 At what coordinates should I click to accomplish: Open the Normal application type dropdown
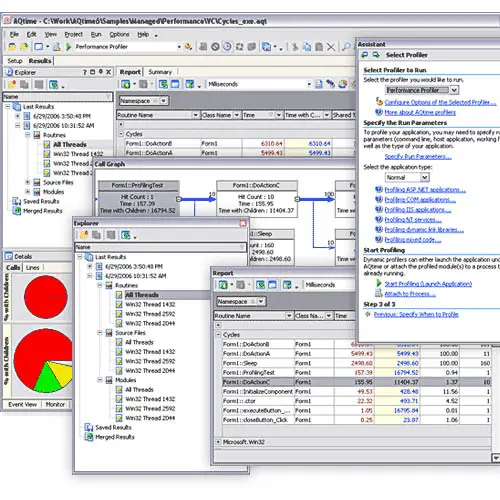[x=424, y=177]
